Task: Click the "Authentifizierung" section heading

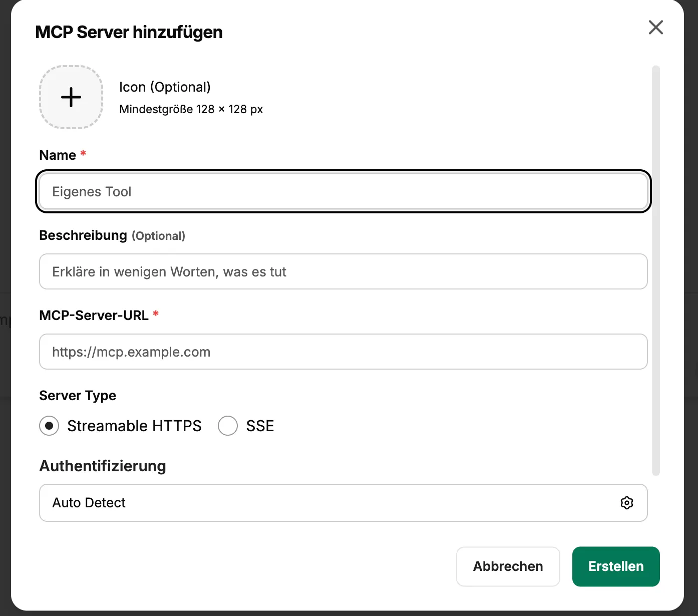Action: 103,466
